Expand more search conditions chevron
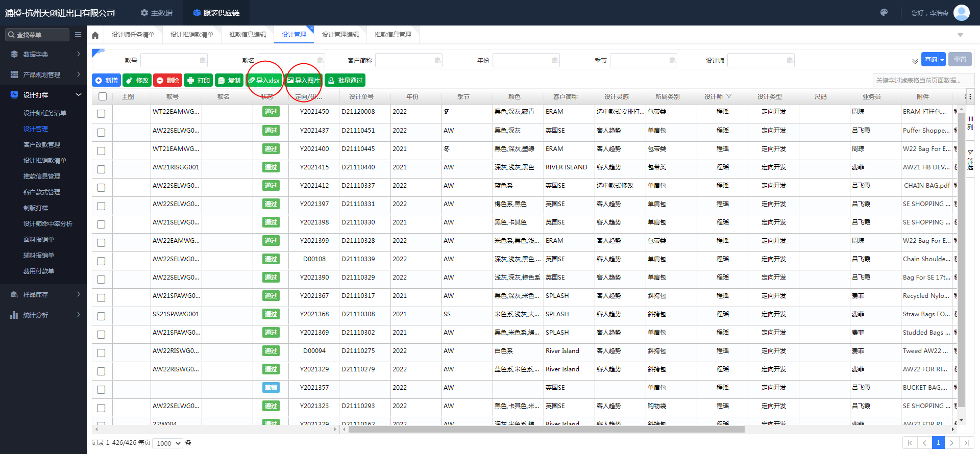Screen dimensions: 980x454 coord(915,61)
